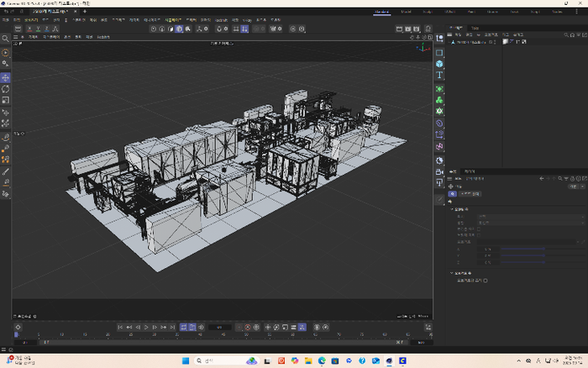Click the Windows Start button in taskbar

185,361
